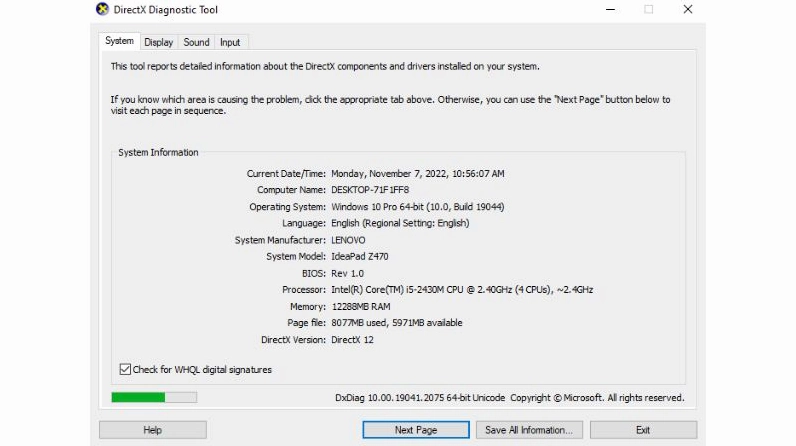Click the DirectX Diagnostic Tool title bar icon
The image size is (796, 446).
[102, 10]
